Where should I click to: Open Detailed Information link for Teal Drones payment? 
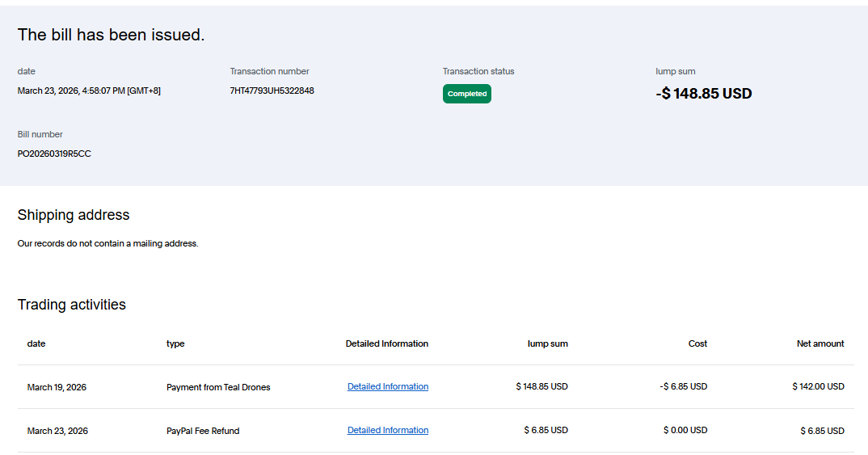coord(388,386)
